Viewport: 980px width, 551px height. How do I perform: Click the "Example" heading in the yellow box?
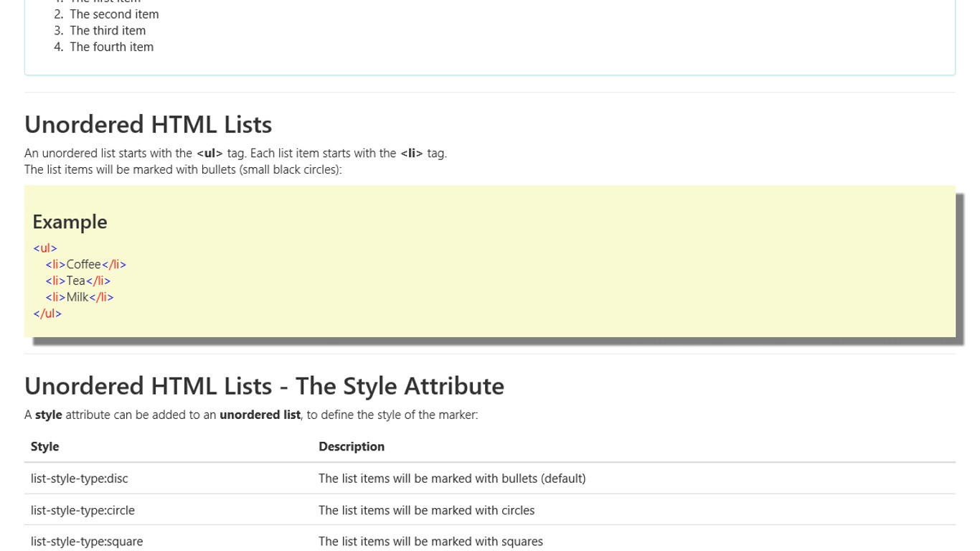(x=70, y=222)
